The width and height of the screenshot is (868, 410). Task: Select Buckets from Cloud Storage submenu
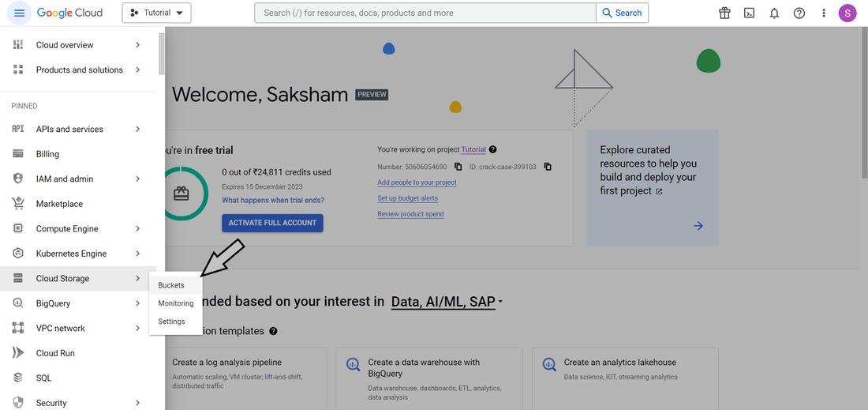coord(171,285)
